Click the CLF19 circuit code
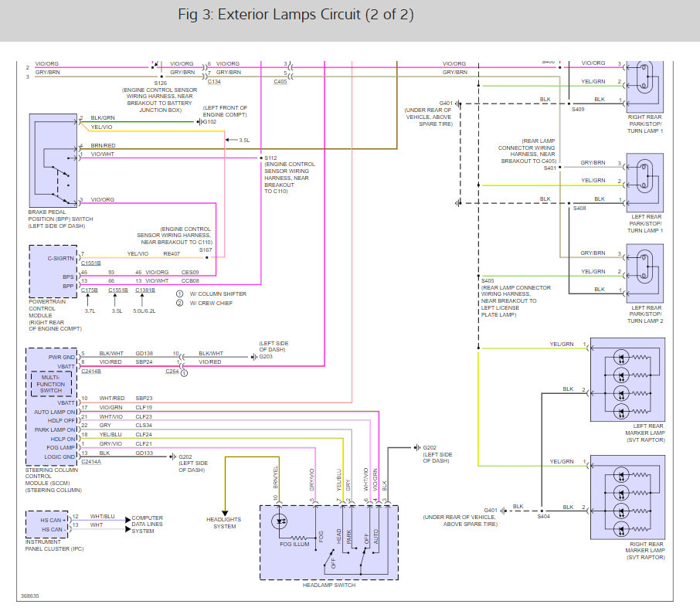 coord(144,408)
